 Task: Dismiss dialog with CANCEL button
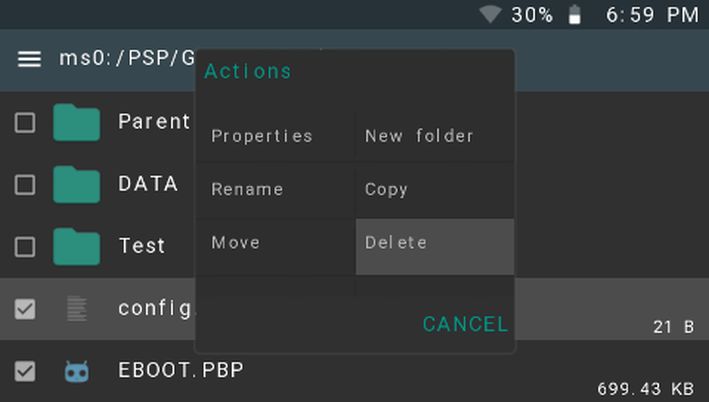click(x=465, y=324)
